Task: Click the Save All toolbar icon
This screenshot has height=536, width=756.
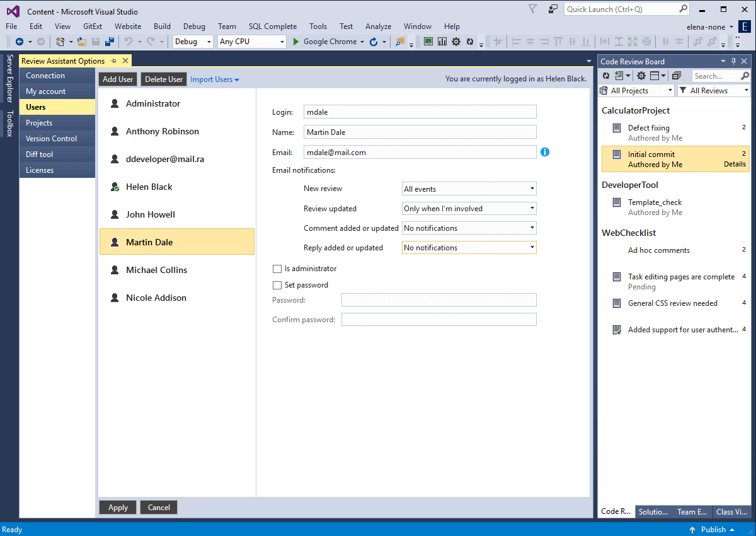Action: [110, 42]
